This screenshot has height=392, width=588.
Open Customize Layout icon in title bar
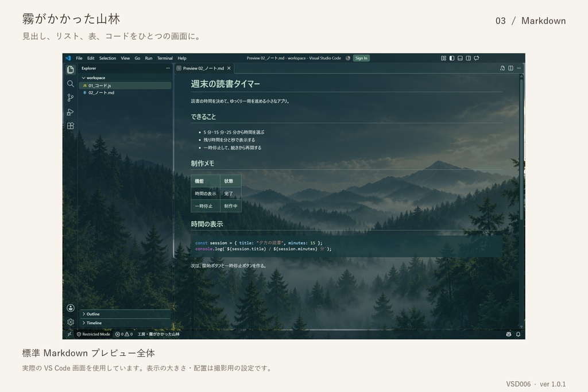444,58
